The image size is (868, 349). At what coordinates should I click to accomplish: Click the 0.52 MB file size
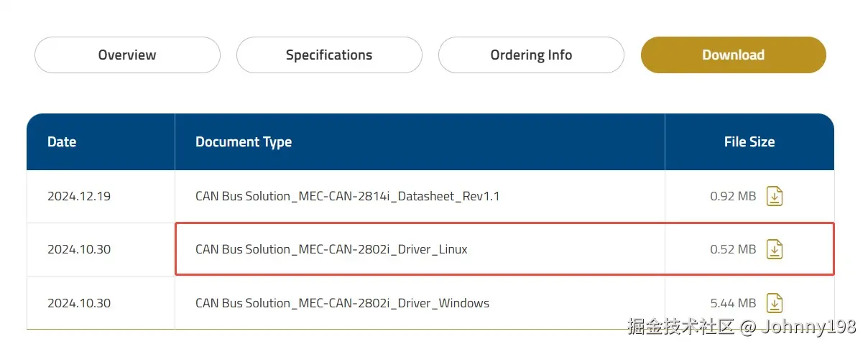coord(733,250)
